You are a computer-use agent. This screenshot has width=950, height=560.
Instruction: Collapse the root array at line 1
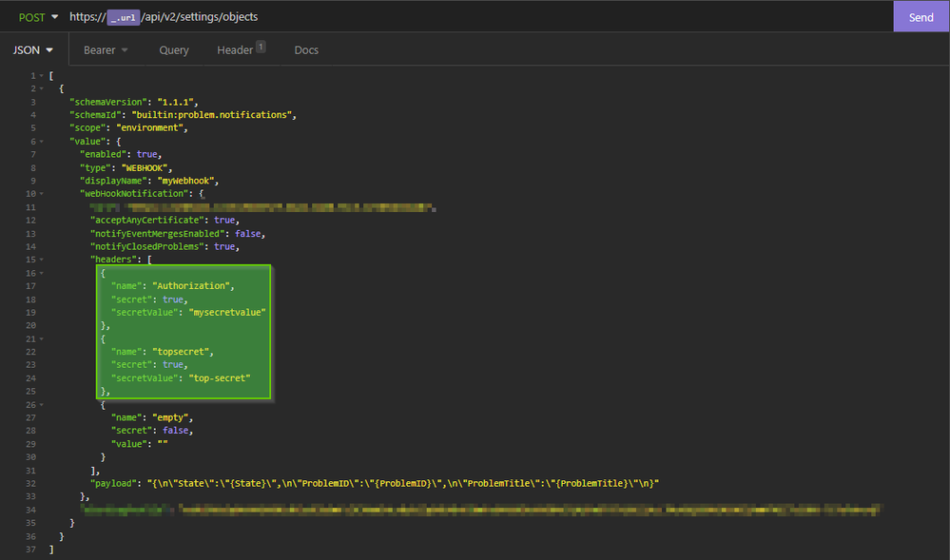click(41, 75)
